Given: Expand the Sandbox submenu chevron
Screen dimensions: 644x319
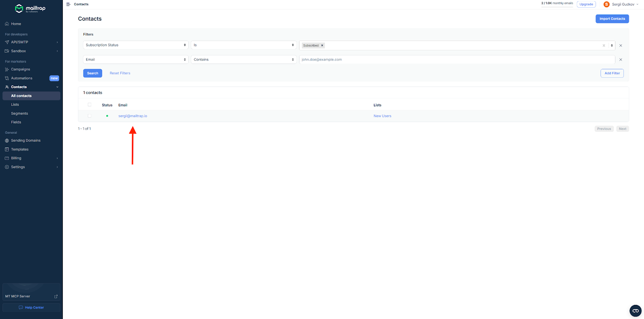Looking at the screenshot, I should (57, 51).
